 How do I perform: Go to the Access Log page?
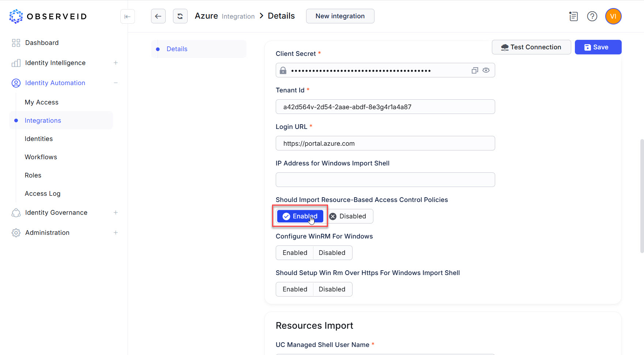42,194
